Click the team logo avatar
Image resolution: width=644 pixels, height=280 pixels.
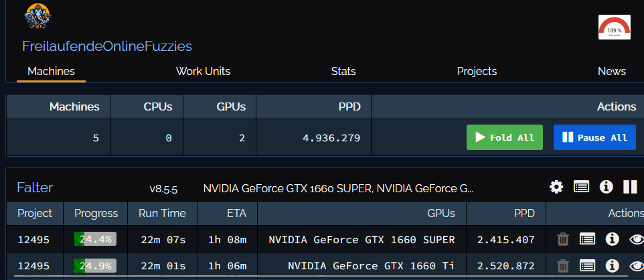tap(37, 16)
